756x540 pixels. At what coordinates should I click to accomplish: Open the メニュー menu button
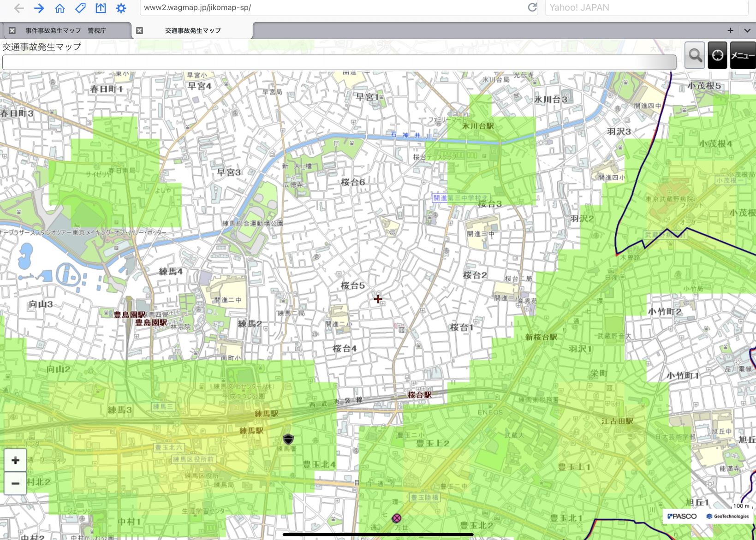click(x=743, y=55)
